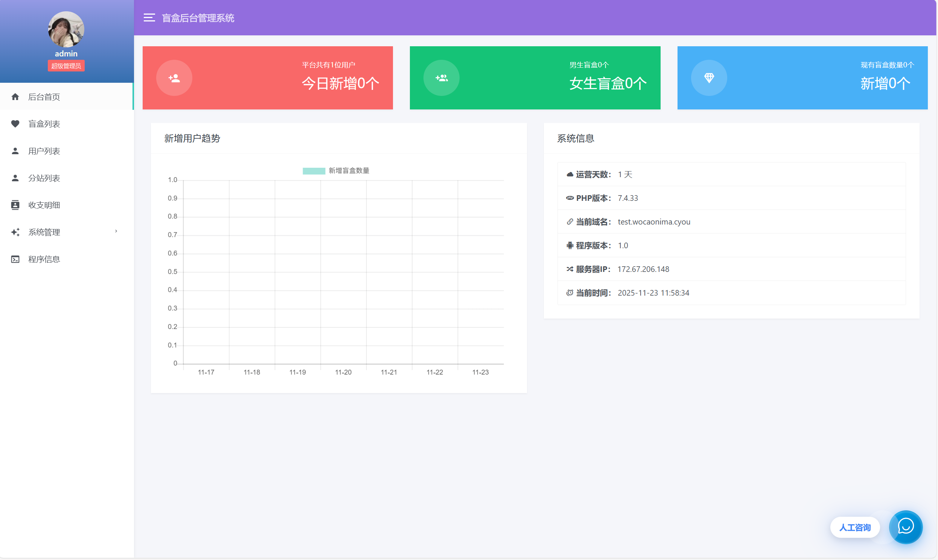Expand the 系统管理 submenu arrow
Image resolution: width=938 pixels, height=560 pixels.
click(x=116, y=231)
